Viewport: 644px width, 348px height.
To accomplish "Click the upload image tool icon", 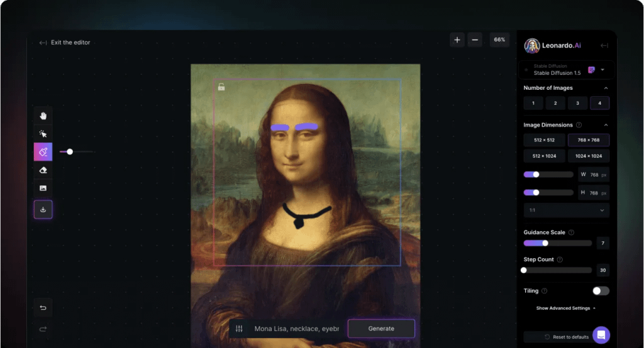I will (43, 188).
